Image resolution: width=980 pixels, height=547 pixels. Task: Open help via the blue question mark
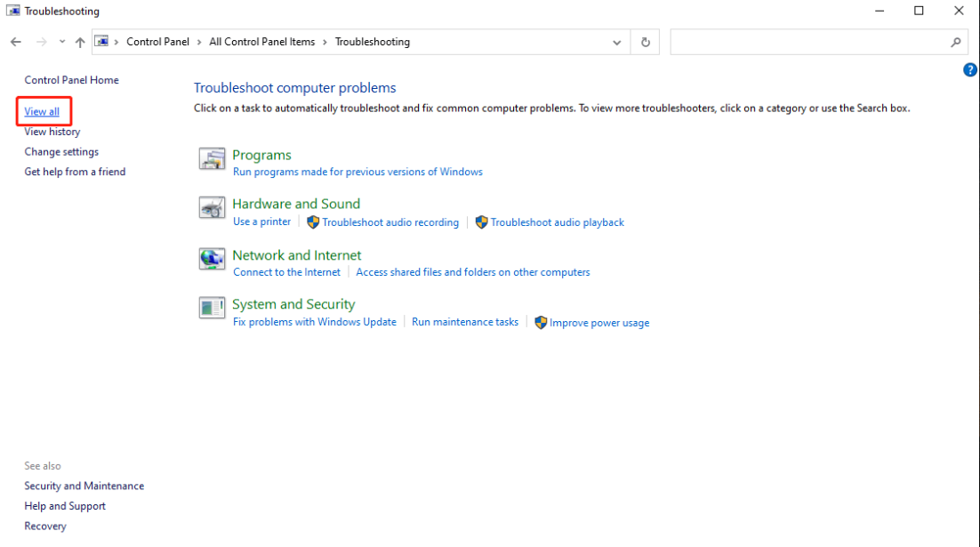coord(970,70)
